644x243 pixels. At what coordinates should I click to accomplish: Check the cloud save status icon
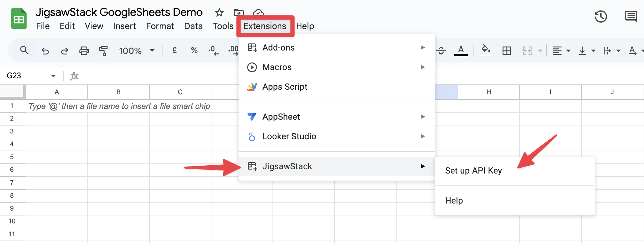[x=258, y=13]
